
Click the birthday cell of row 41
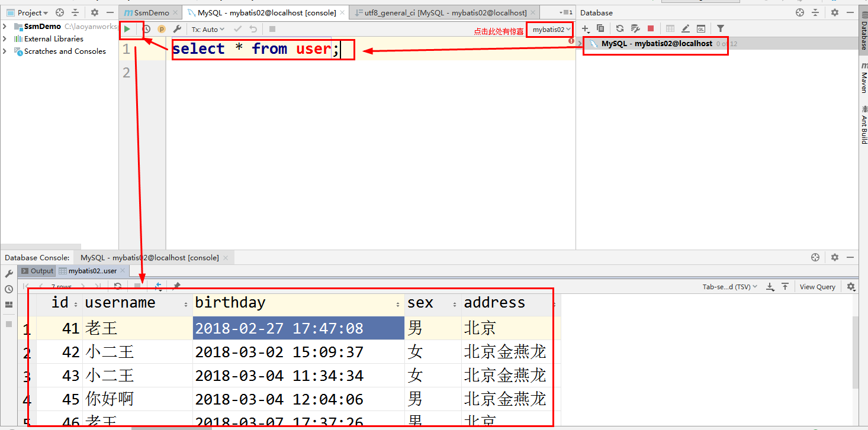pyautogui.click(x=278, y=328)
